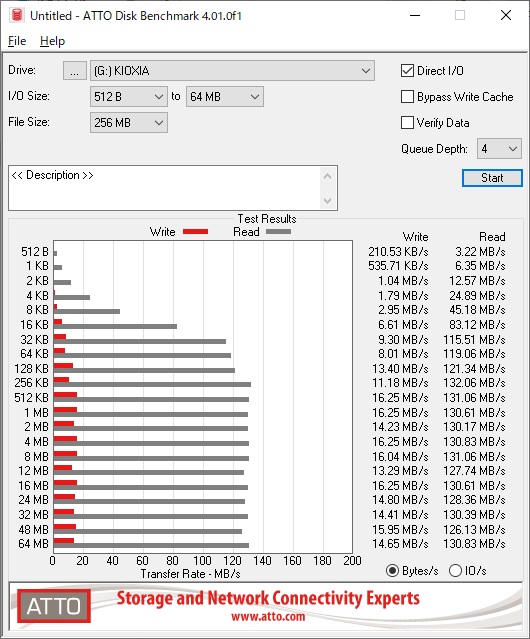Open the 256 MB File Size dropdown
Screen dimensions: 530x639
[x=129, y=123]
